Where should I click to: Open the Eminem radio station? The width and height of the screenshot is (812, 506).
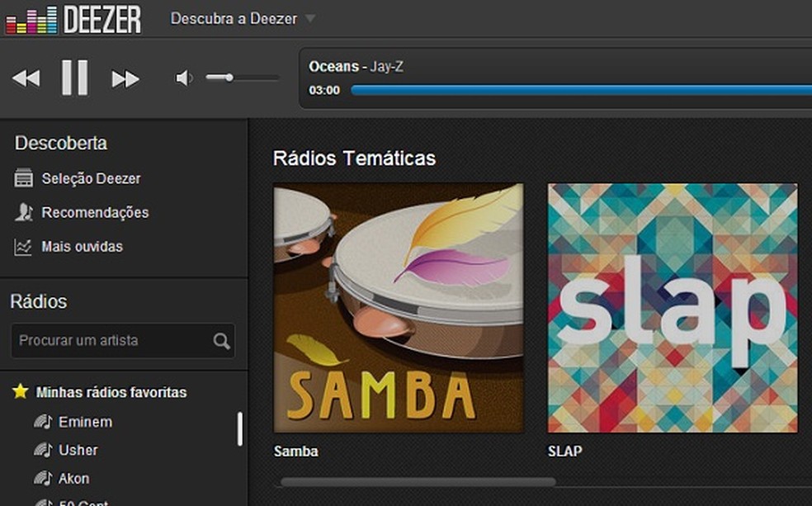click(x=86, y=422)
